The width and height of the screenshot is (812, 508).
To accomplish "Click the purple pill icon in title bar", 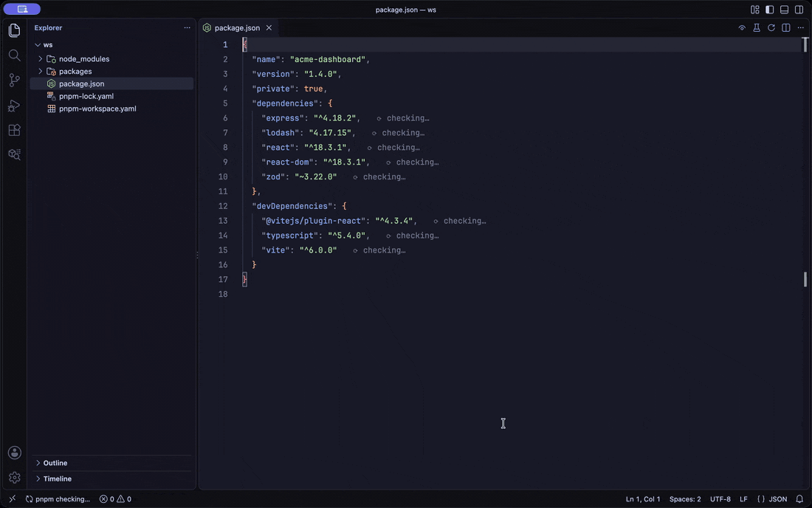I will point(21,9).
